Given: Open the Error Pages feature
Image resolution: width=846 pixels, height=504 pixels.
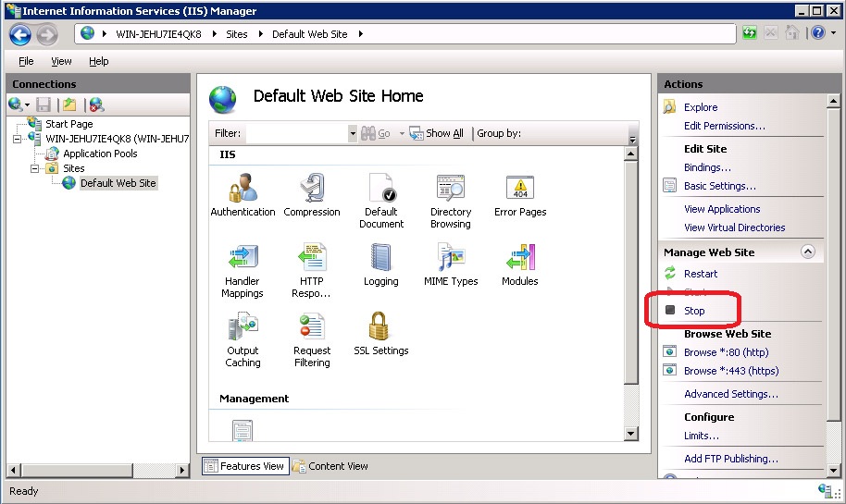Looking at the screenshot, I should (520, 188).
